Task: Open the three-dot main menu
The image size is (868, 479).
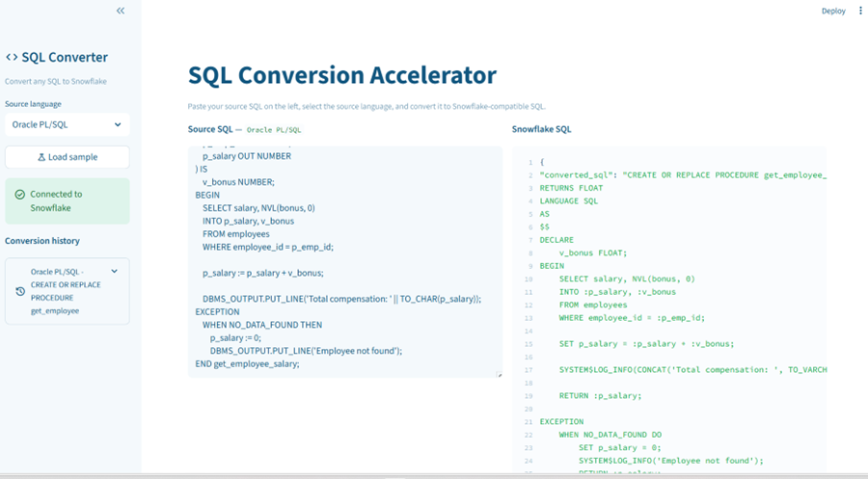Action: pos(860,11)
